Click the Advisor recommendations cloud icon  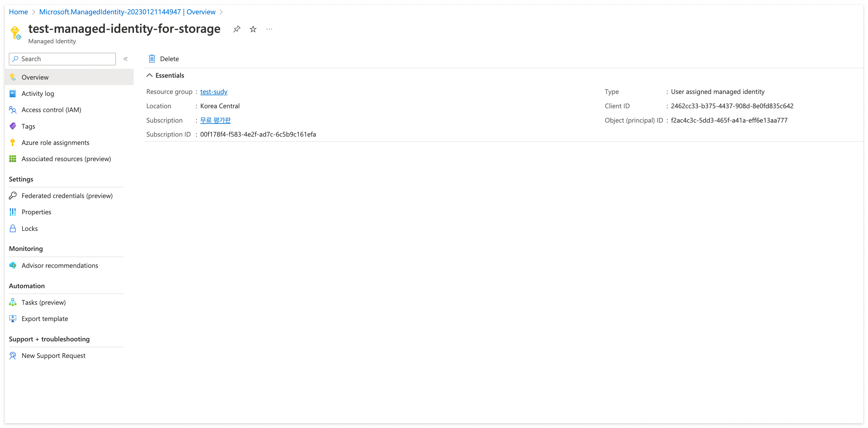pyautogui.click(x=13, y=266)
